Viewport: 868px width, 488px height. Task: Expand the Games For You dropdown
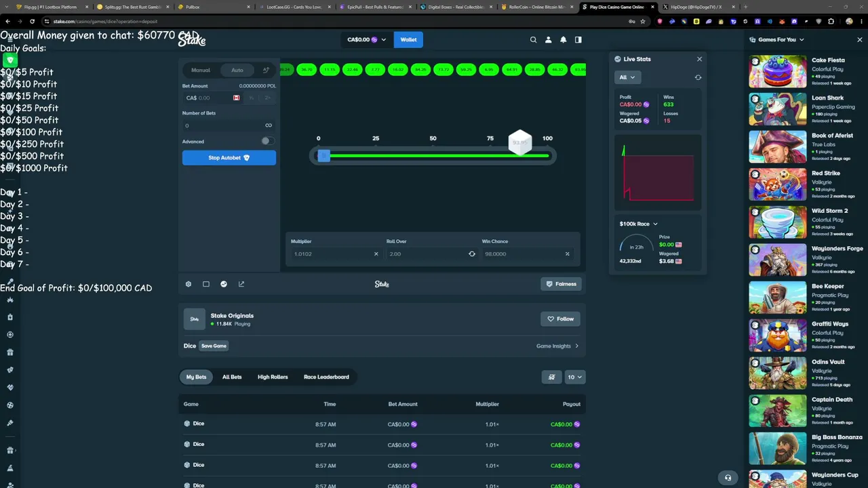pos(777,40)
